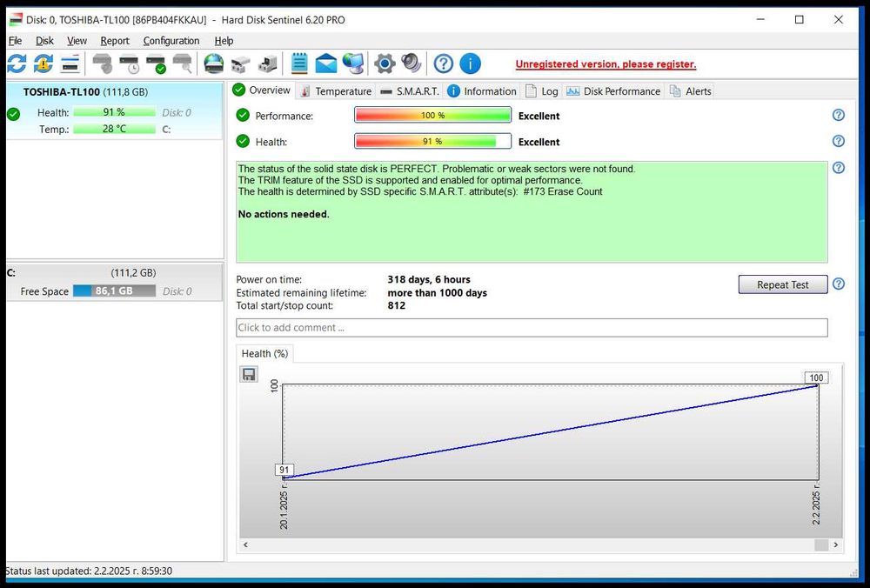Open the File menu
The image size is (870, 588).
15,41
